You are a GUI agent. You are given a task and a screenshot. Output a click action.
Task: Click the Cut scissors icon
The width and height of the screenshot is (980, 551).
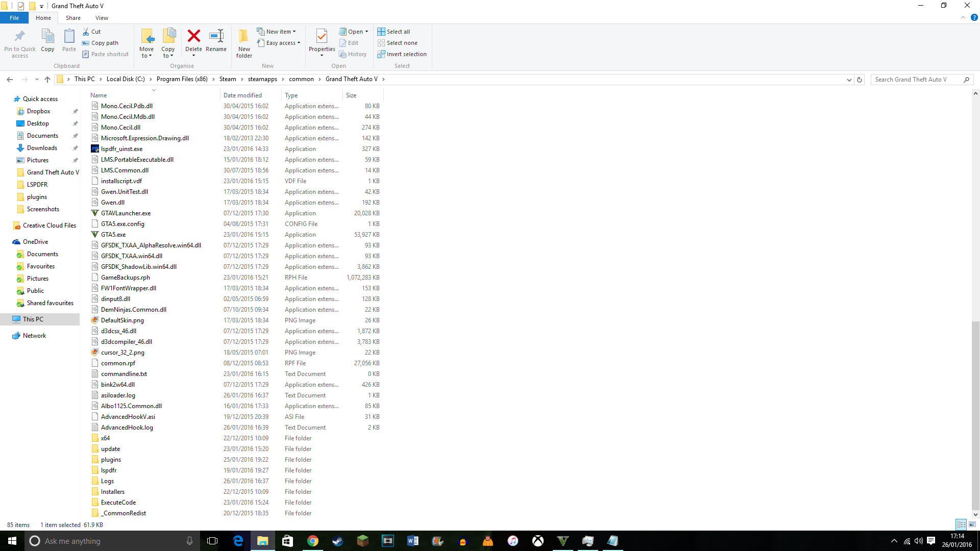(86, 32)
